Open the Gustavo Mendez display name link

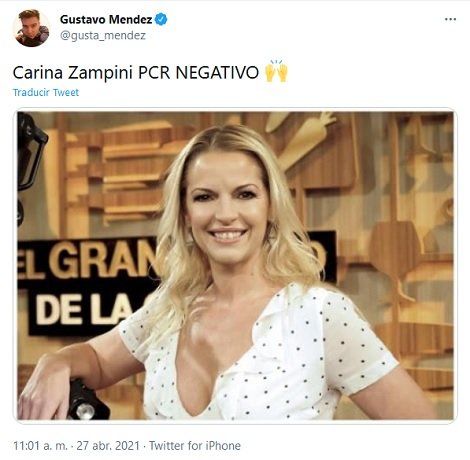tap(106, 20)
